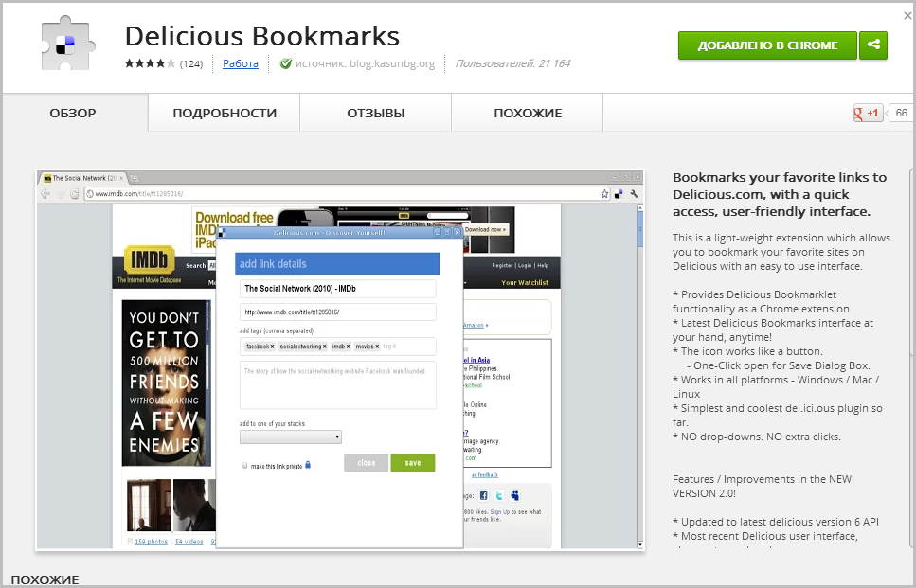916x588 pixels.
Task: Click the screenshot page vertical scrollbar
Action: point(640,376)
